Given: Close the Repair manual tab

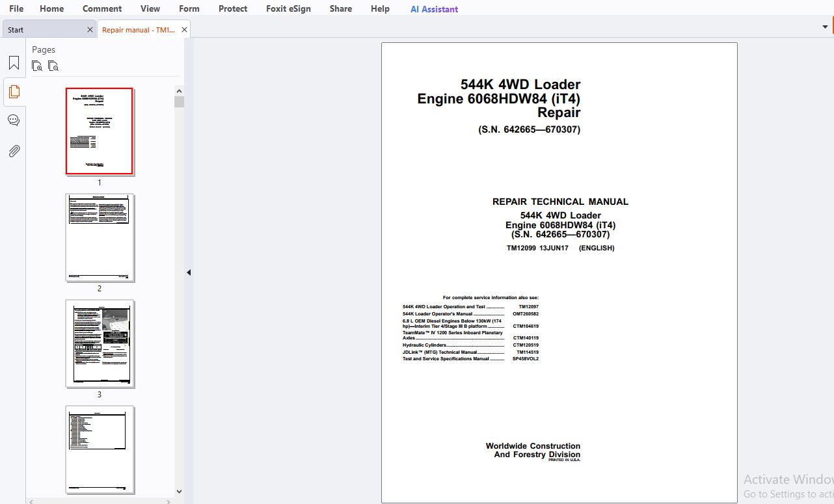Looking at the screenshot, I should 185,29.
